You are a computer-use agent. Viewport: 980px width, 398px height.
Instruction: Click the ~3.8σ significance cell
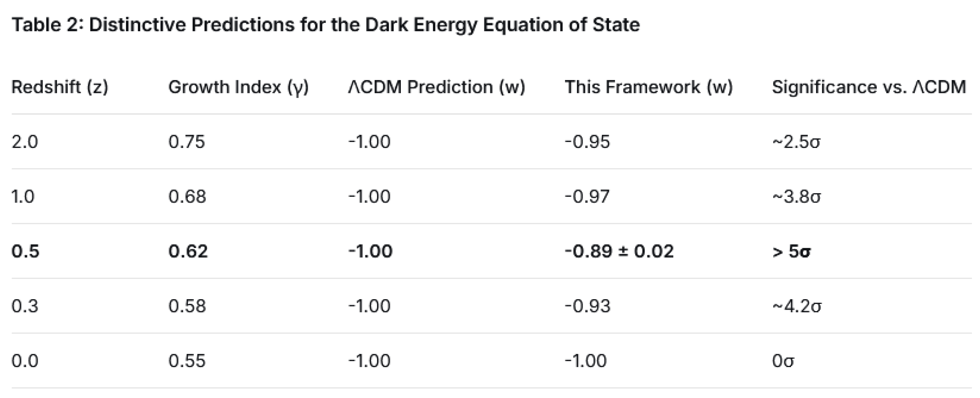[796, 197]
